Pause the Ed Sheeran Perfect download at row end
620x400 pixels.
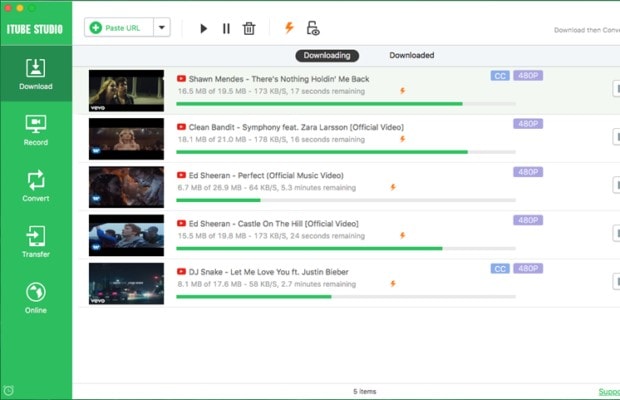coord(616,185)
